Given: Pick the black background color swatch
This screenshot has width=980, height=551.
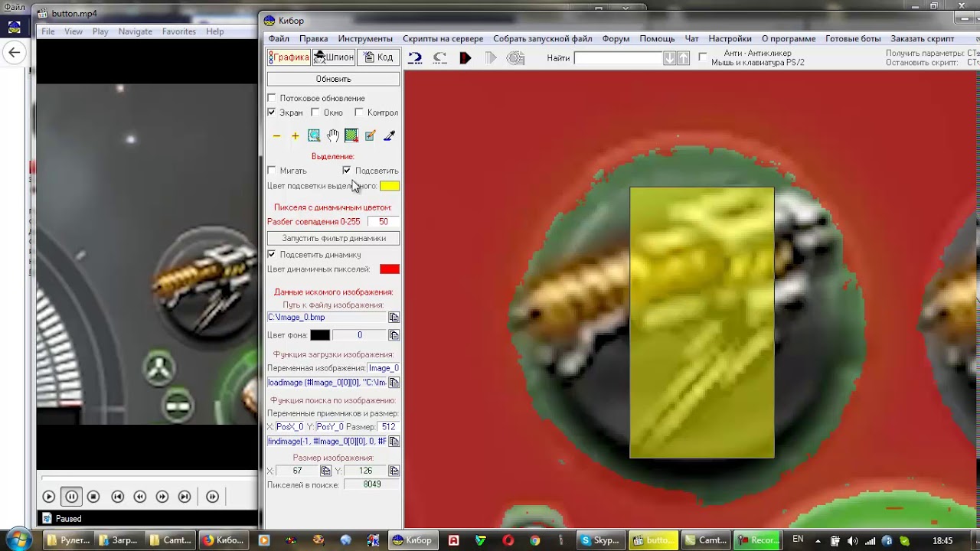Looking at the screenshot, I should click(320, 335).
